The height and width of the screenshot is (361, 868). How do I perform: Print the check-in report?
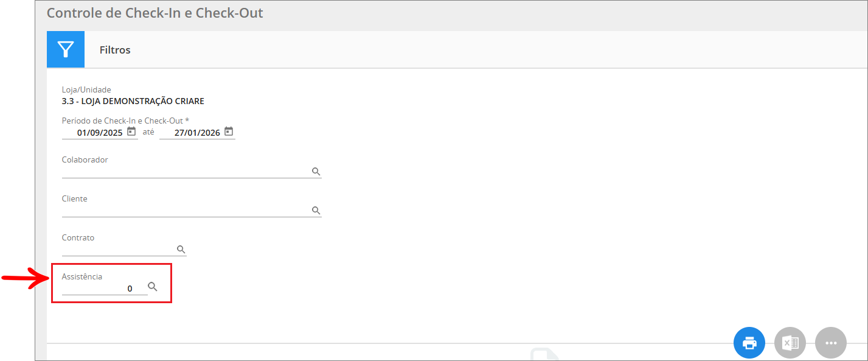749,343
